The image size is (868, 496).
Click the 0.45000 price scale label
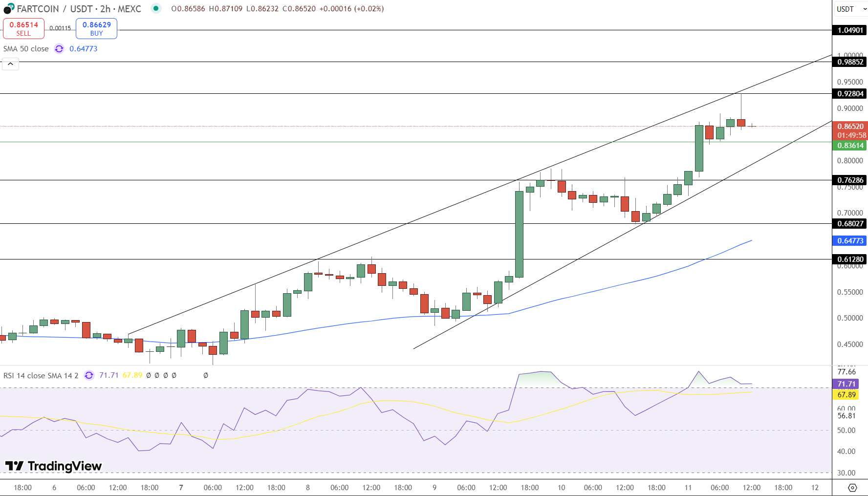pos(850,345)
